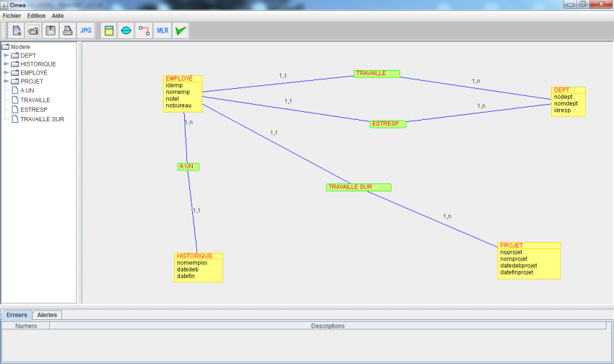Open the Fichier menu
This screenshot has width=614, height=364.
pos(12,15)
